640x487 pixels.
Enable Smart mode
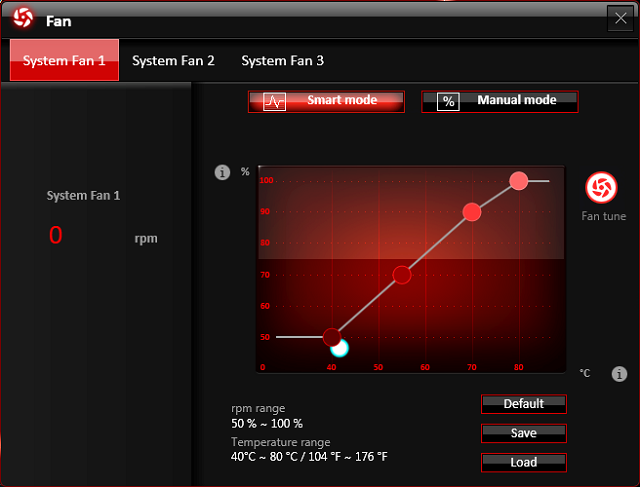click(326, 101)
